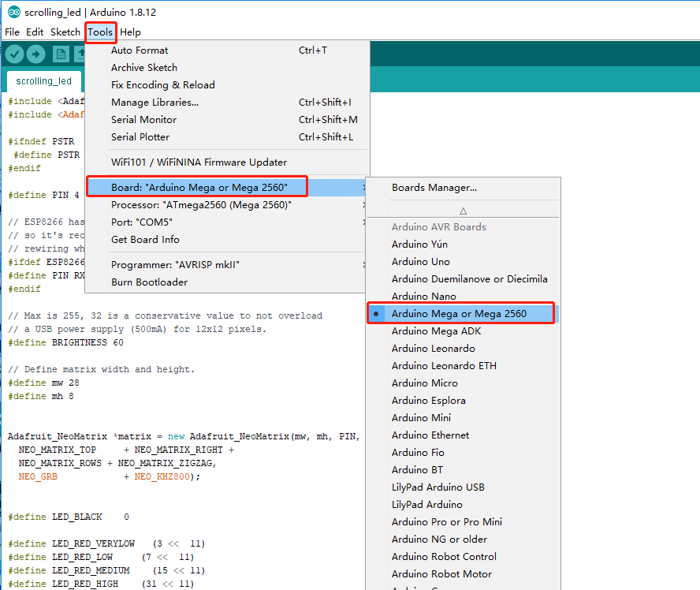Click the '#define mw 28' code line
The image size is (700, 590).
[43, 383]
